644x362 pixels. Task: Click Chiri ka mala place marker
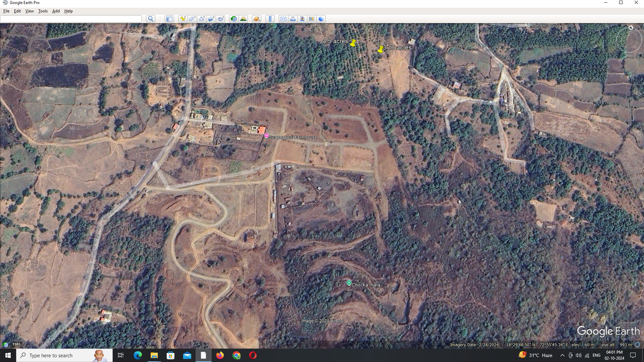(349, 283)
